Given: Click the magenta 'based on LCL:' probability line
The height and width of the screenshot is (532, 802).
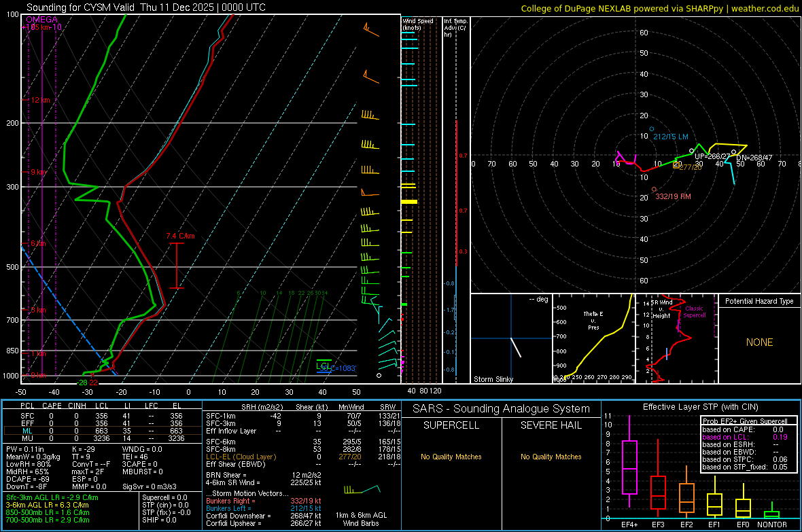Looking at the screenshot, I should 745,437.
